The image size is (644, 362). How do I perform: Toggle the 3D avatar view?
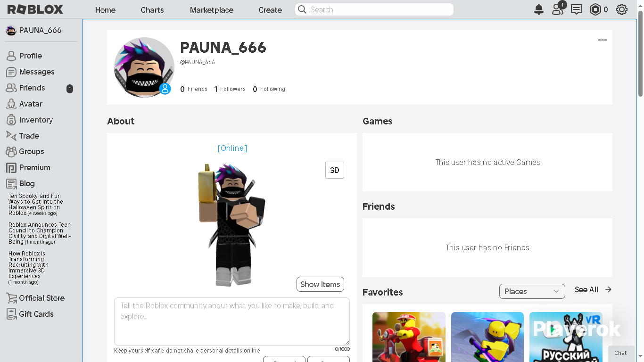pos(335,170)
